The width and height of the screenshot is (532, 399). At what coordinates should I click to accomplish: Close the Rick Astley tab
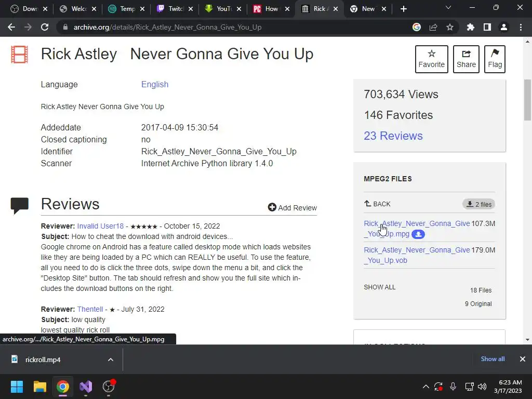(x=336, y=9)
